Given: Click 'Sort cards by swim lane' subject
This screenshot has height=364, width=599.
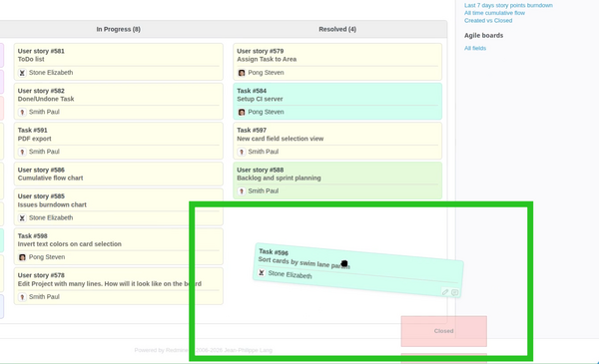Looking at the screenshot, I should point(303,262).
